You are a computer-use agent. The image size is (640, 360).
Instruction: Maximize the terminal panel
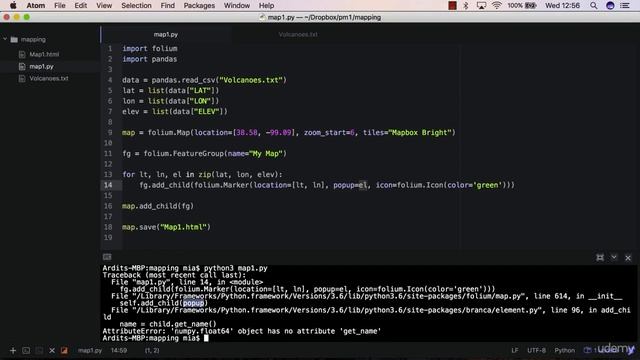pyautogui.click(x=600, y=257)
